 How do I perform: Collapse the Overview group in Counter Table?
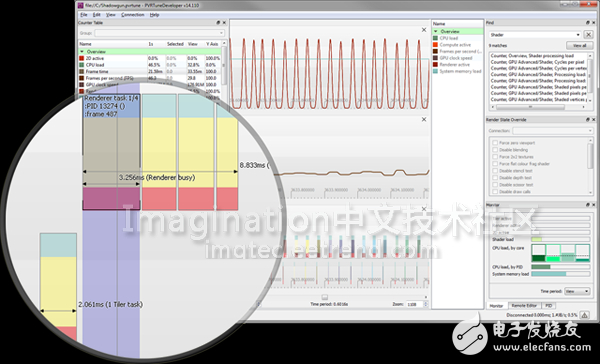(x=82, y=52)
